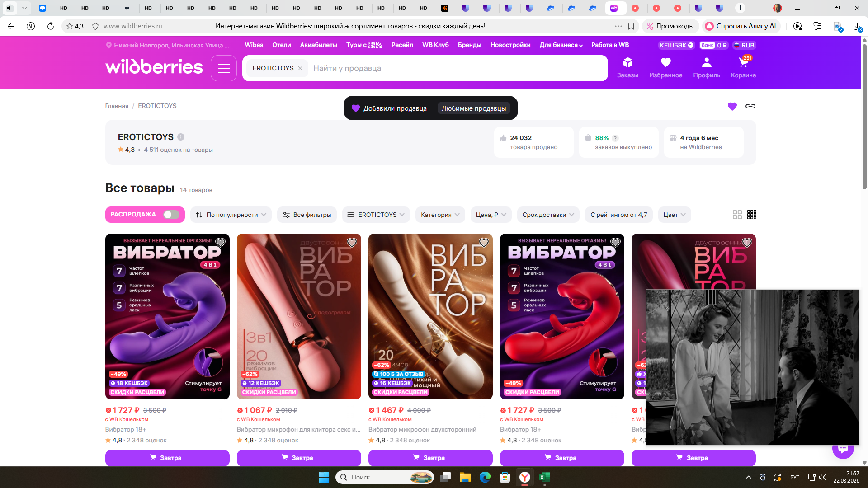Open the Категория filter dropdown
868x488 pixels.
[x=439, y=215]
